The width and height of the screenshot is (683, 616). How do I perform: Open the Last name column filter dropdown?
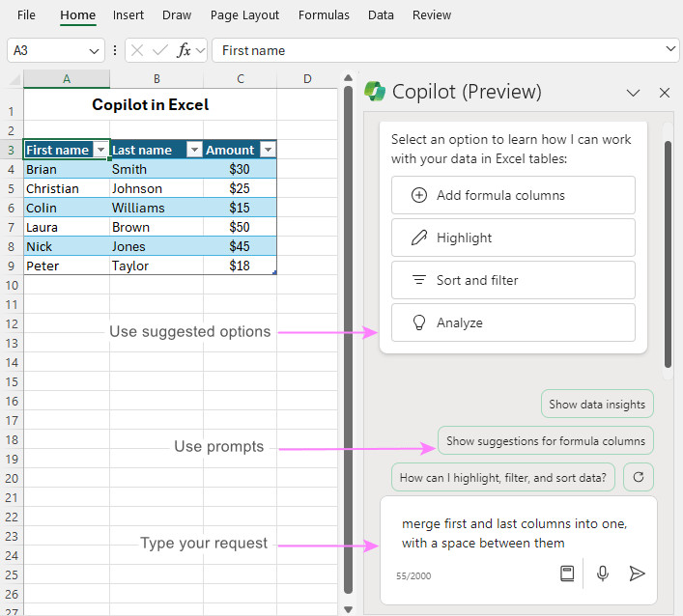pos(193,150)
